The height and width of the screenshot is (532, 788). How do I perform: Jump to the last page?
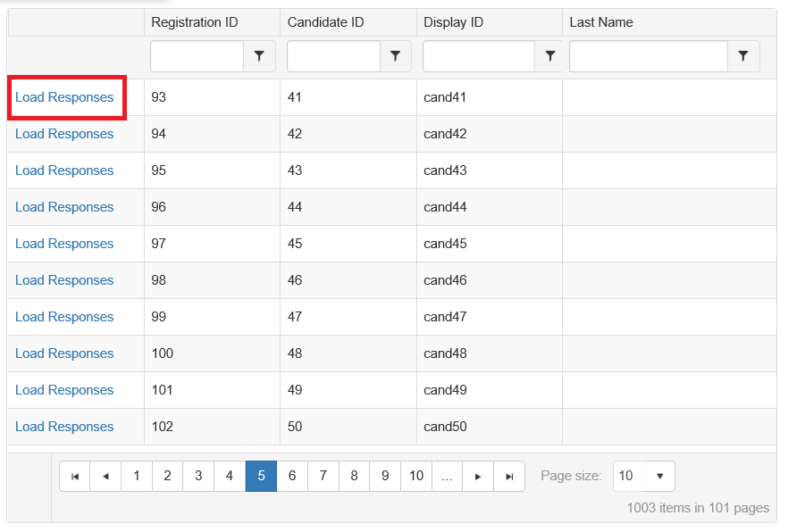tap(509, 477)
